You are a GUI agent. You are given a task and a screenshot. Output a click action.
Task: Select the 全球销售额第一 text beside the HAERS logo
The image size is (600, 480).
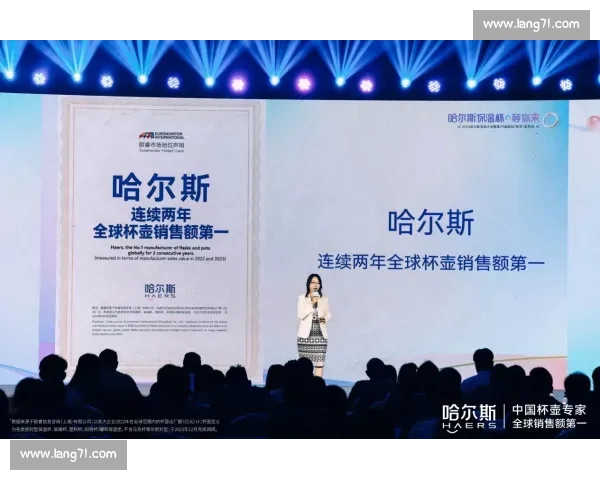549,423
